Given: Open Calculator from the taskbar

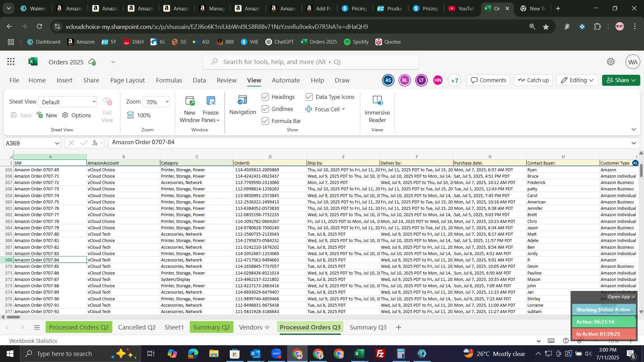Looking at the screenshot, I should point(401,354).
